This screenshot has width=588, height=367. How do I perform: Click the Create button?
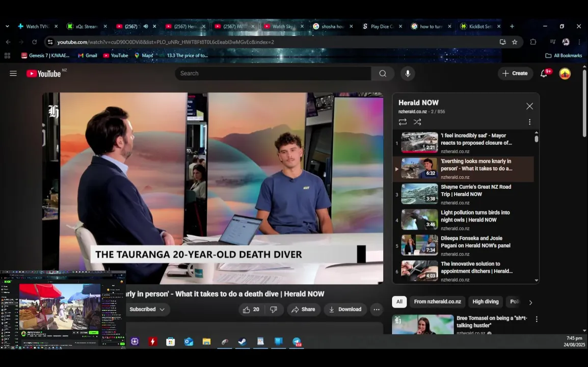[515, 73]
